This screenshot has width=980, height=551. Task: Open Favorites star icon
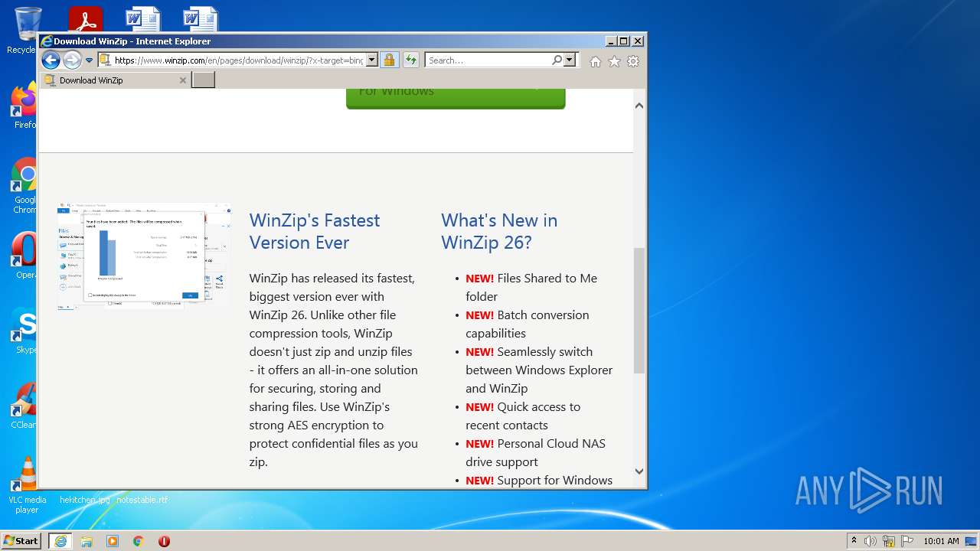(x=614, y=61)
